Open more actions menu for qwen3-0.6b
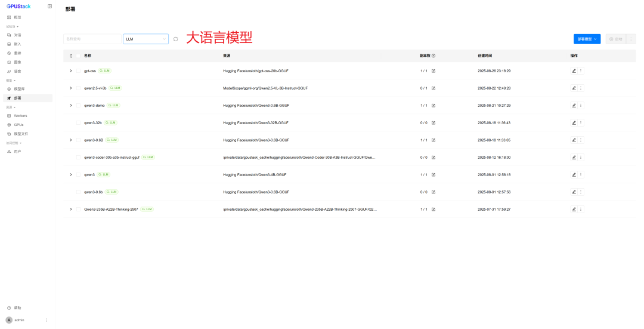Screen dimensions: 644x329 pyautogui.click(x=581, y=192)
